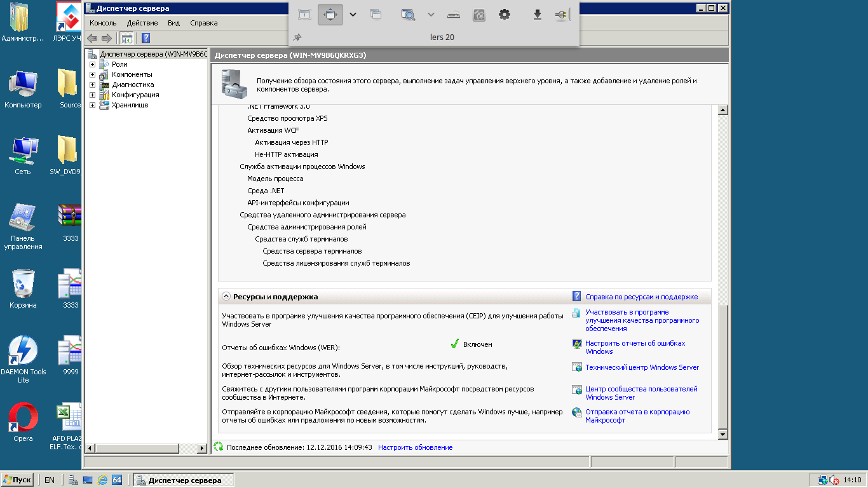Click the Forward arrow in Server Manager toolbar
Screen dimensions: 868x488
pos(106,38)
